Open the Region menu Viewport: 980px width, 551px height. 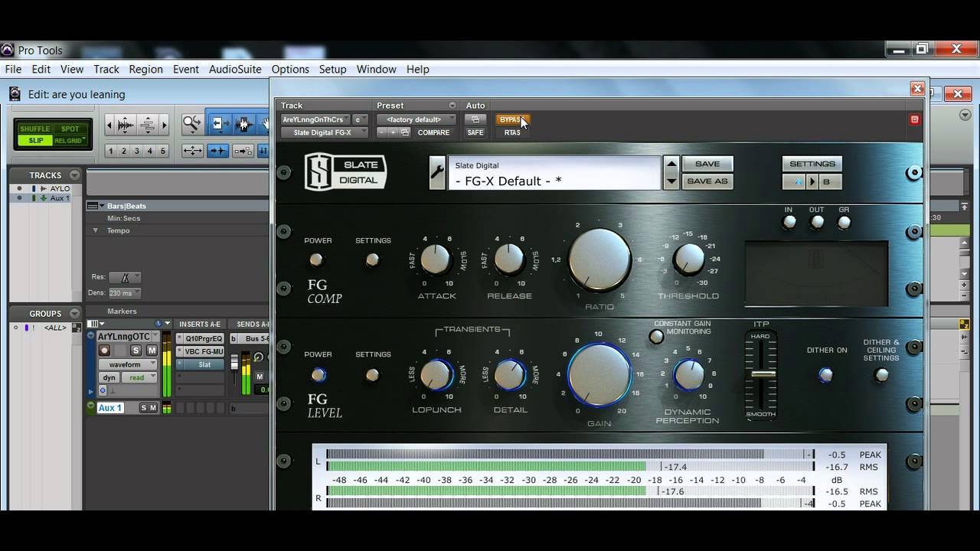145,69
